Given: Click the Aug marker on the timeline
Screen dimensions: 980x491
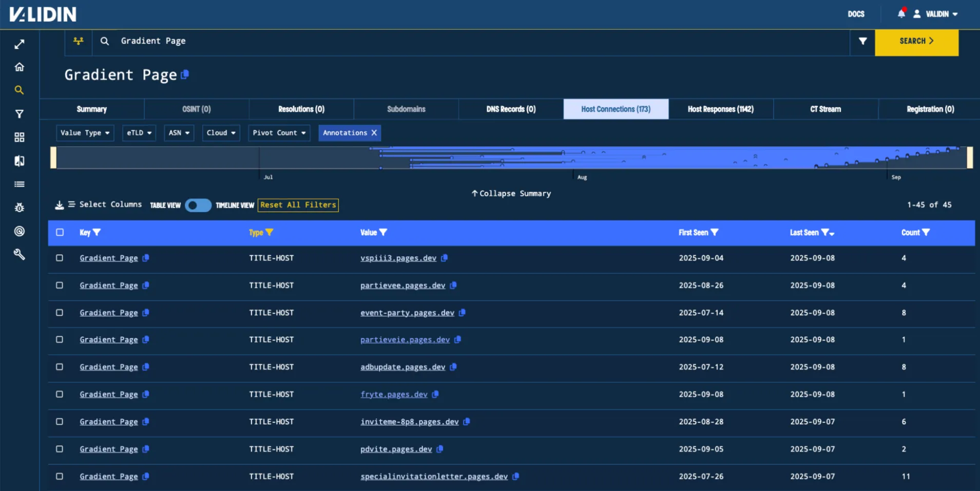Looking at the screenshot, I should click(582, 177).
